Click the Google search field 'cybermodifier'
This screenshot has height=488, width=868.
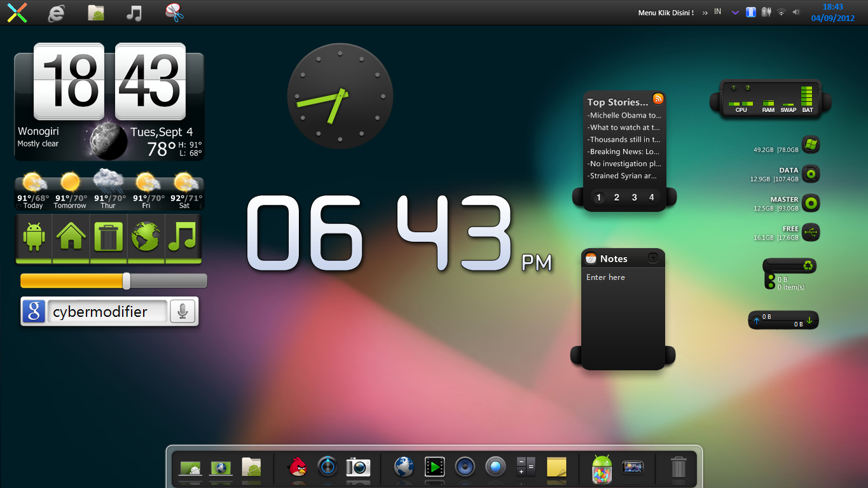pos(107,312)
